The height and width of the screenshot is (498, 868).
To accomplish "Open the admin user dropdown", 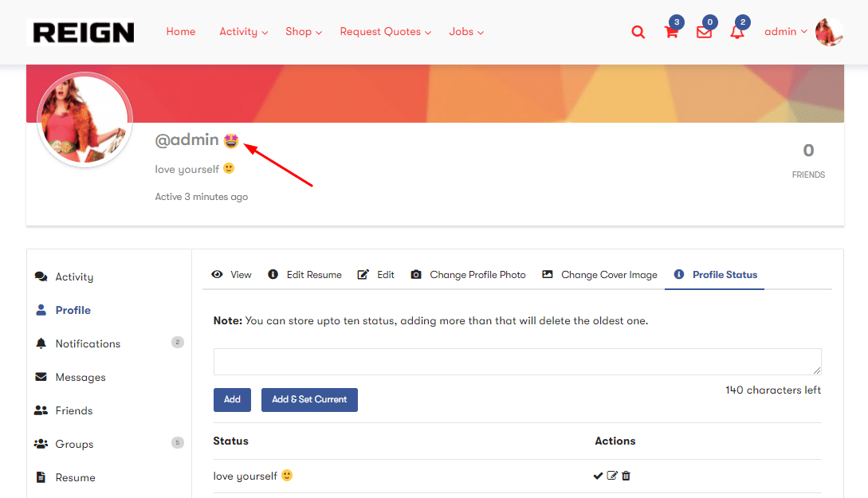I will tap(786, 32).
